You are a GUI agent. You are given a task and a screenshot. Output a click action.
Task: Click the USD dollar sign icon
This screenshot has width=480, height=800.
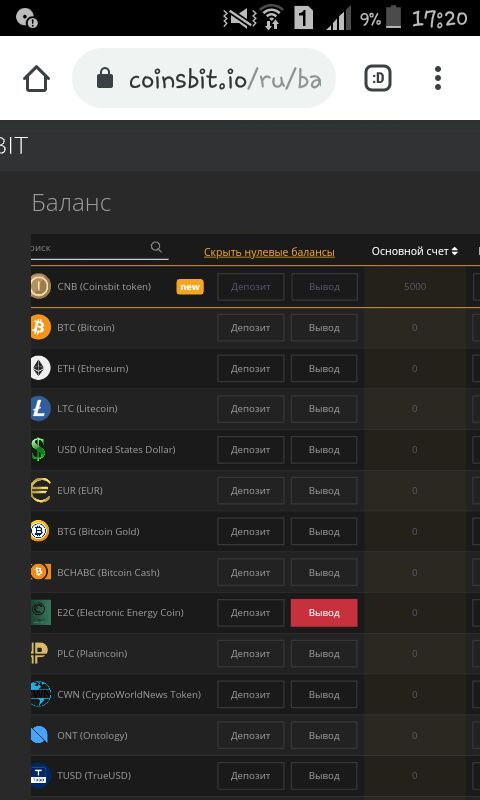[x=38, y=449]
